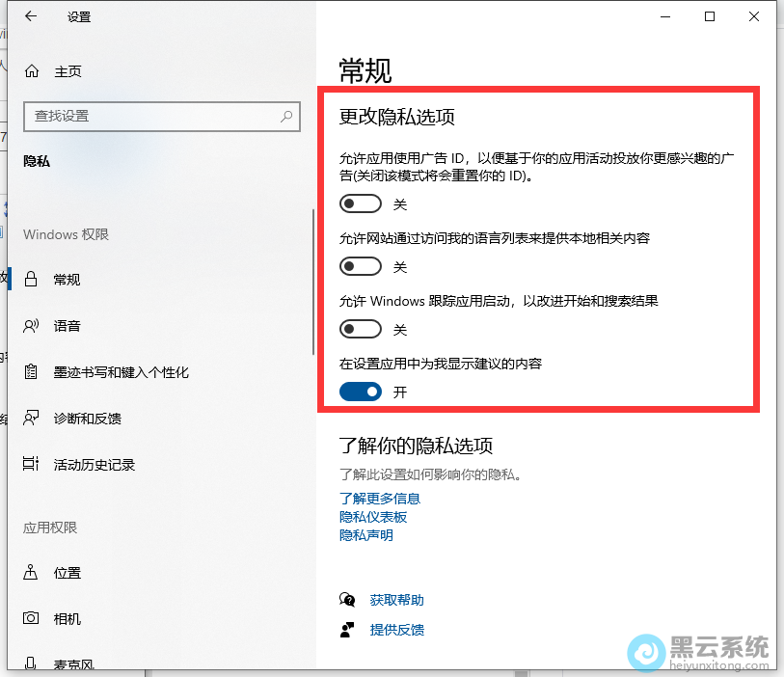
Task: Click 提供反馈 feedback link
Action: coord(396,630)
